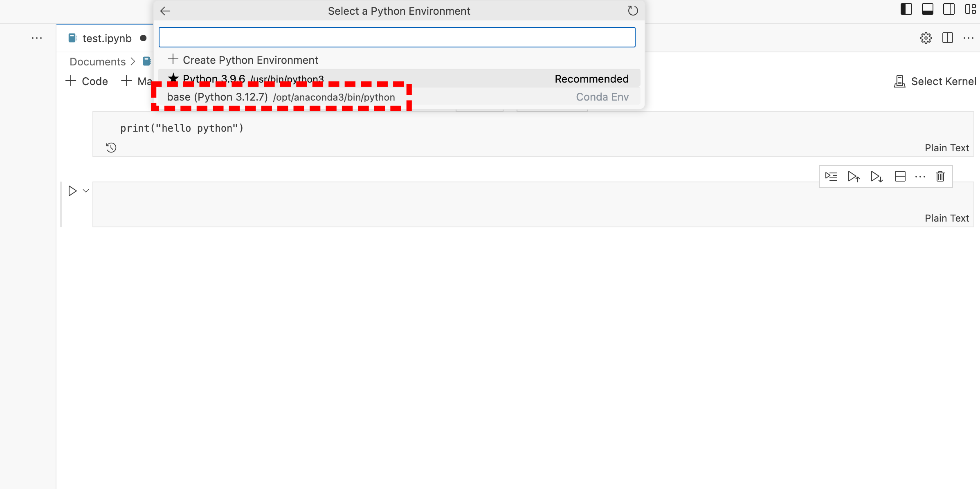This screenshot has width=980, height=489.
Task: Run the empty second cell
Action: [x=72, y=191]
